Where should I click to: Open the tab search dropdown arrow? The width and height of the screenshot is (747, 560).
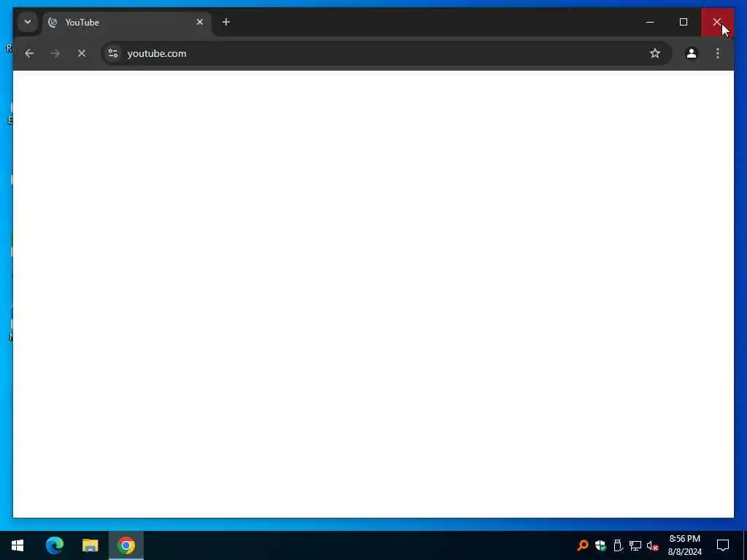point(28,23)
